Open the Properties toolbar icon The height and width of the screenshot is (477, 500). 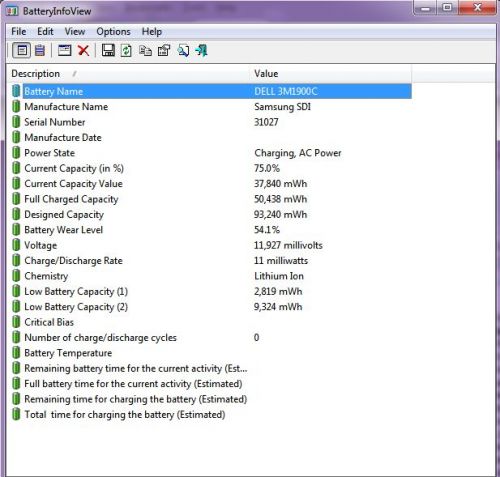point(164,51)
